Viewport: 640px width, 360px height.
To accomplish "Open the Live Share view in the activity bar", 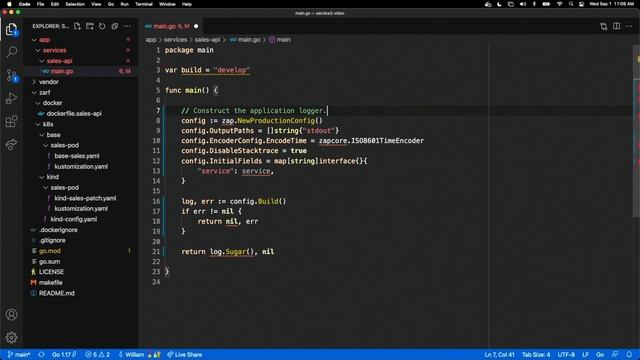I will [x=11, y=144].
